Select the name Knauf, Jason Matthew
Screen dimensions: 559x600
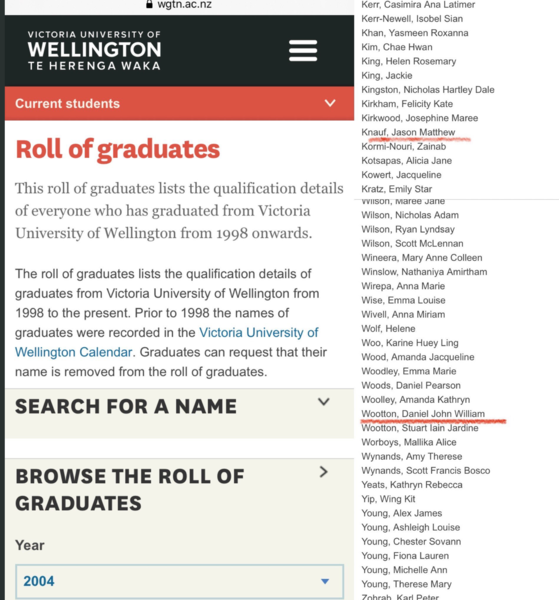coord(408,132)
